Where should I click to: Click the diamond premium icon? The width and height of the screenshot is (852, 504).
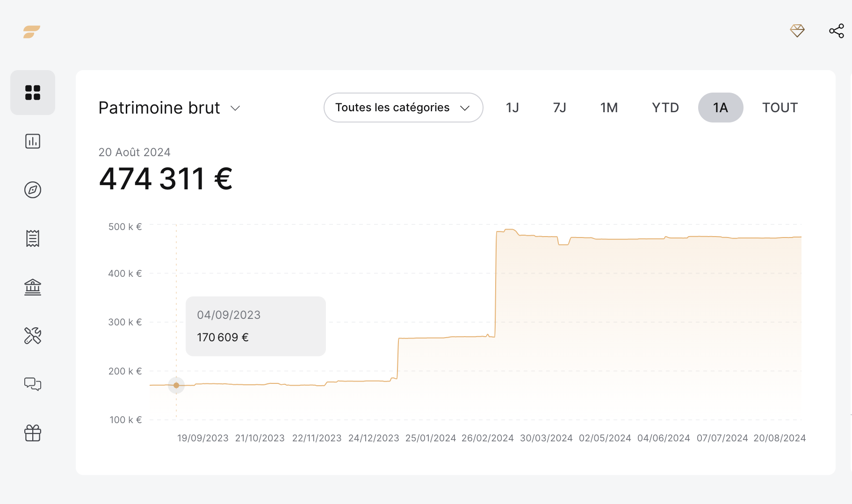[x=797, y=31]
